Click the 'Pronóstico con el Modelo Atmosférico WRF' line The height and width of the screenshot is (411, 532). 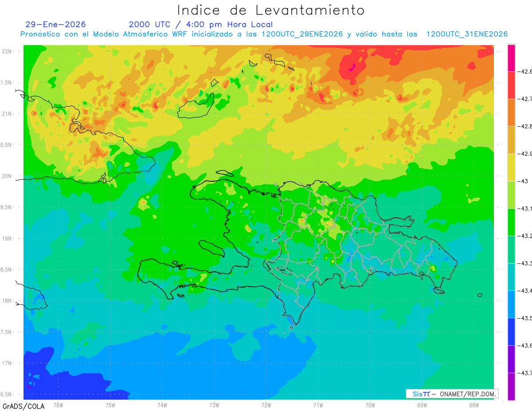pos(264,34)
